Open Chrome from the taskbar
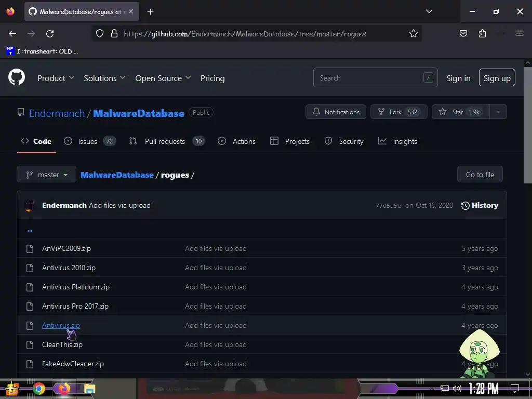Image resolution: width=532 pixels, height=399 pixels. [39, 389]
